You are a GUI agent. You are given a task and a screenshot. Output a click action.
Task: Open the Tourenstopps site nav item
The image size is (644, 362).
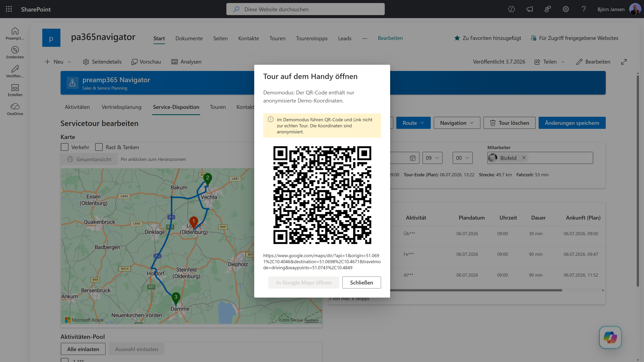[x=311, y=38]
